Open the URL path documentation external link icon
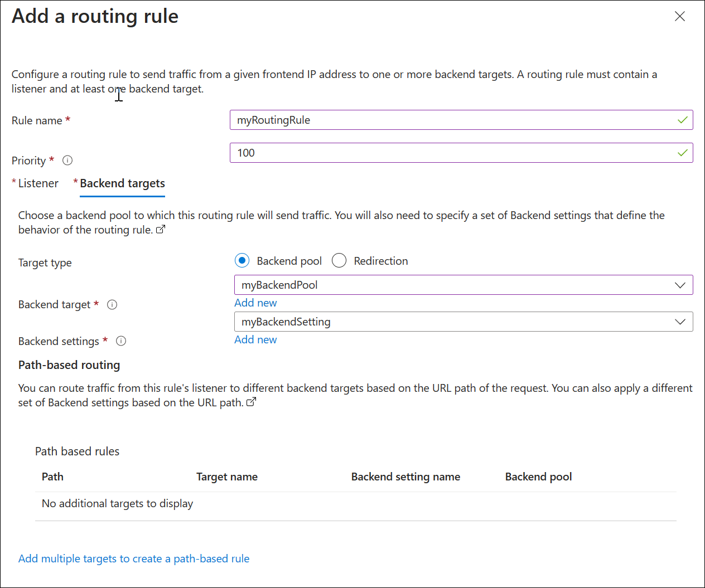This screenshot has height=588, width=705. click(x=251, y=402)
